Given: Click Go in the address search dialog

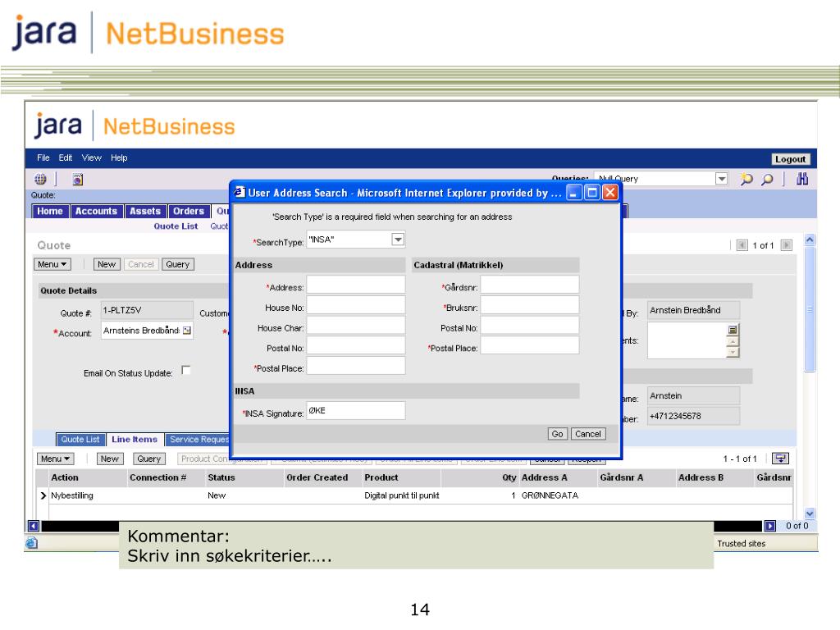Looking at the screenshot, I should pos(557,434).
